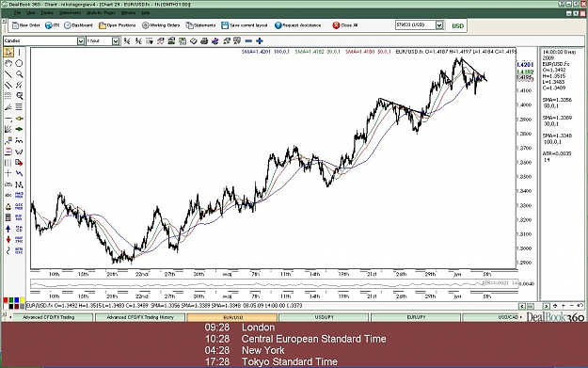Screen dimensions: 588x368
Task: Pick the blue color swatch
Action: point(17,300)
